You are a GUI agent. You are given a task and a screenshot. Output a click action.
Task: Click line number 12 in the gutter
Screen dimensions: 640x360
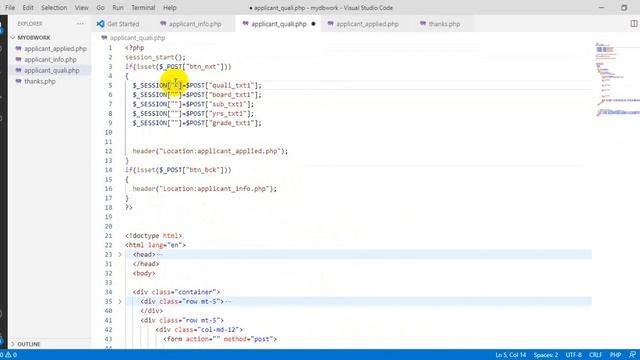108,151
